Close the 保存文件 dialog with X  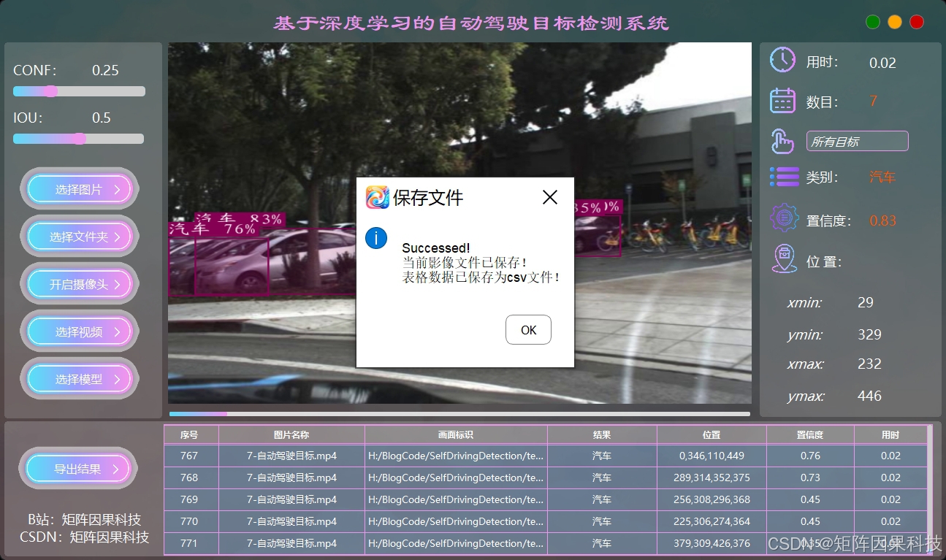(550, 197)
